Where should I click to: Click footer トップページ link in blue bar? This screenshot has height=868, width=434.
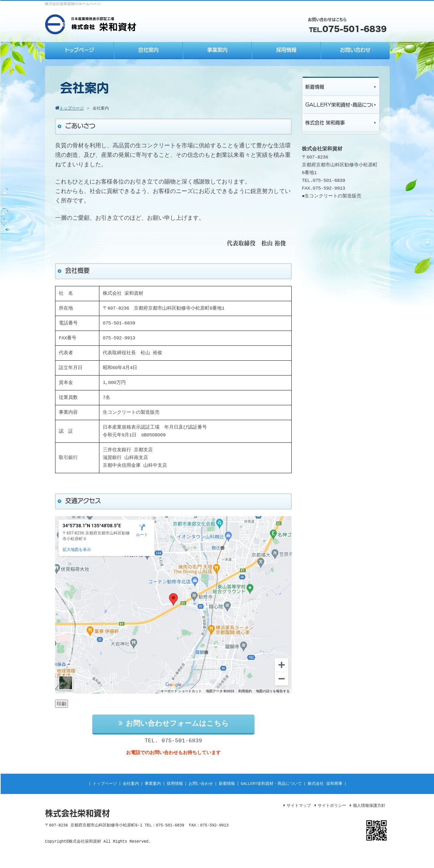click(x=105, y=783)
